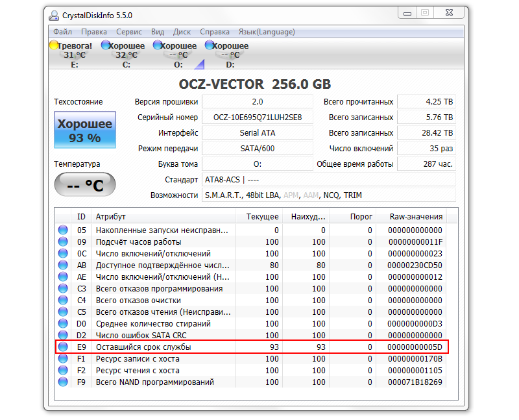The width and height of the screenshot is (519, 420).
Task: Select drive E: with Тревога status
Action: pos(71,55)
